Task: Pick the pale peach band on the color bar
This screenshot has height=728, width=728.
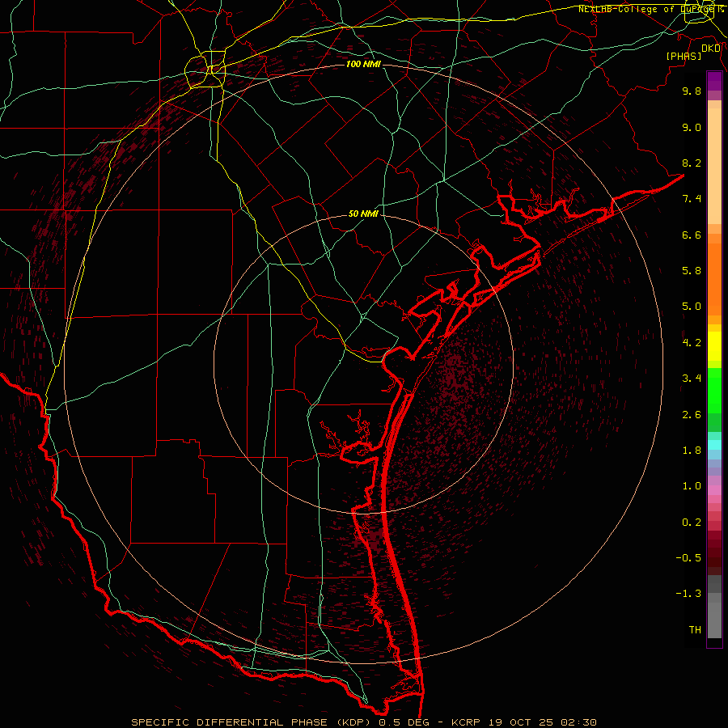Action: point(714,166)
